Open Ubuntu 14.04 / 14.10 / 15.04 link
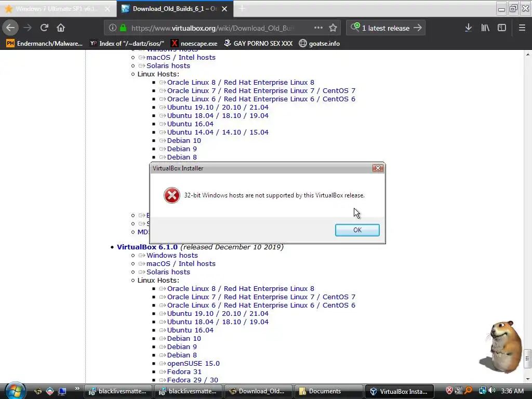 (x=218, y=132)
